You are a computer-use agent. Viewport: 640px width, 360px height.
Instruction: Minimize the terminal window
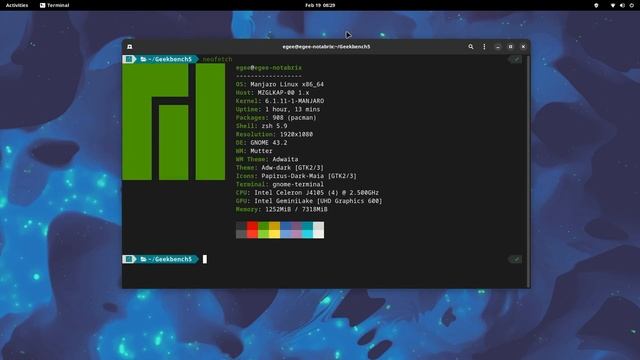pos(498,47)
